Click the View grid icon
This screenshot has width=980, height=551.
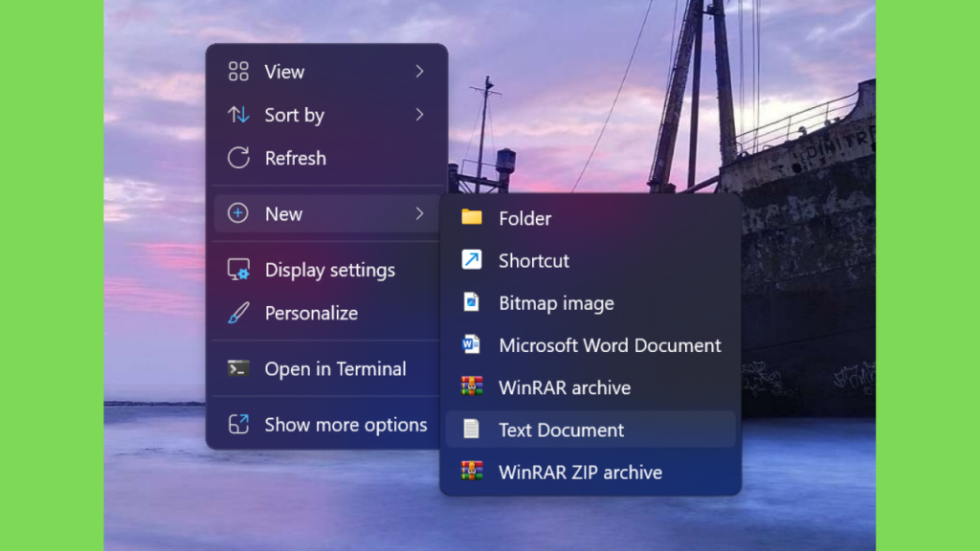point(238,72)
